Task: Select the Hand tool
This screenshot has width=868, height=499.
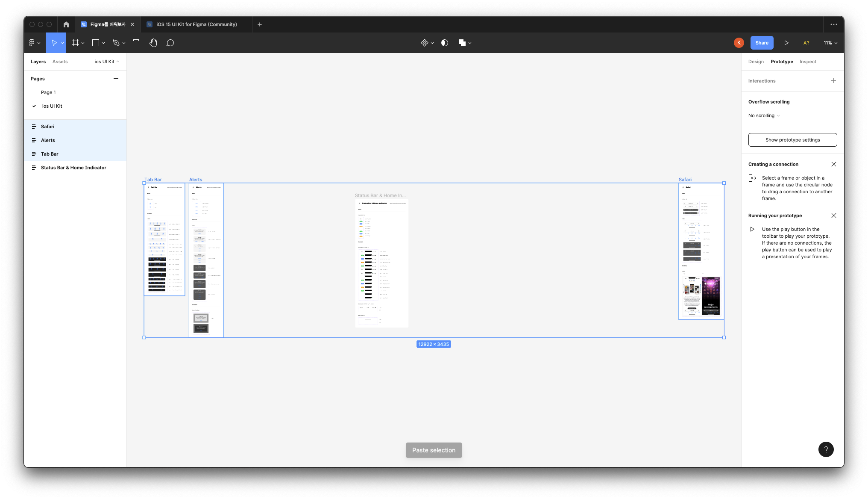Action: click(153, 43)
